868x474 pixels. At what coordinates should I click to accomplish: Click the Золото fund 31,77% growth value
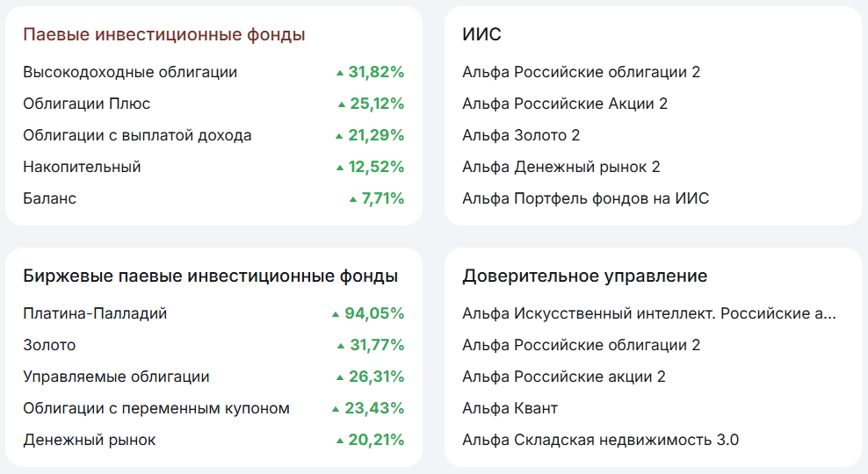click(375, 345)
